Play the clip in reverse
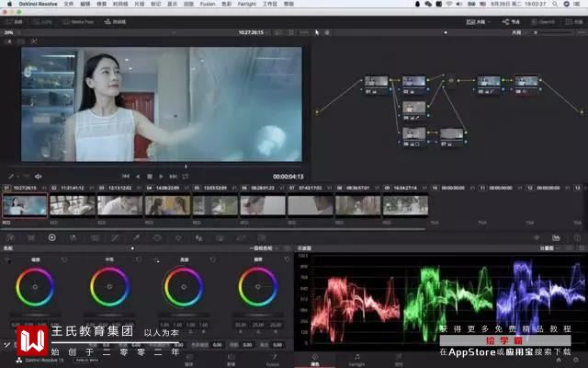 tap(138, 176)
